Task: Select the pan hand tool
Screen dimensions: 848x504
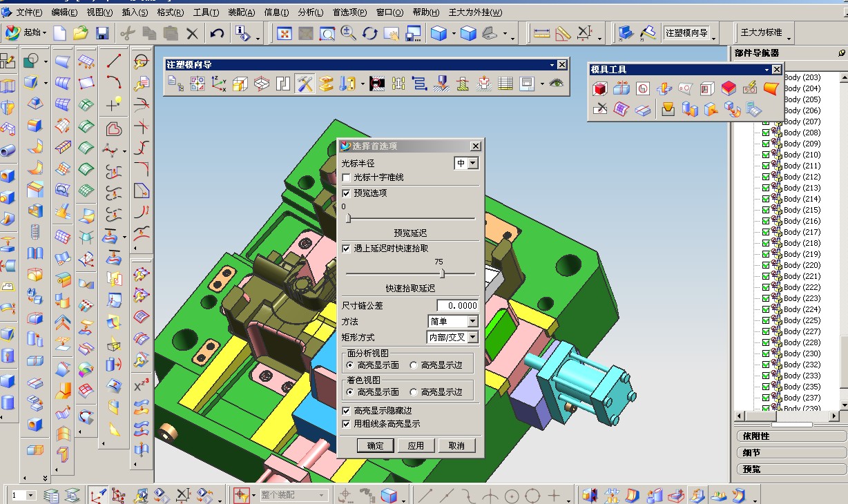Action: (x=392, y=32)
